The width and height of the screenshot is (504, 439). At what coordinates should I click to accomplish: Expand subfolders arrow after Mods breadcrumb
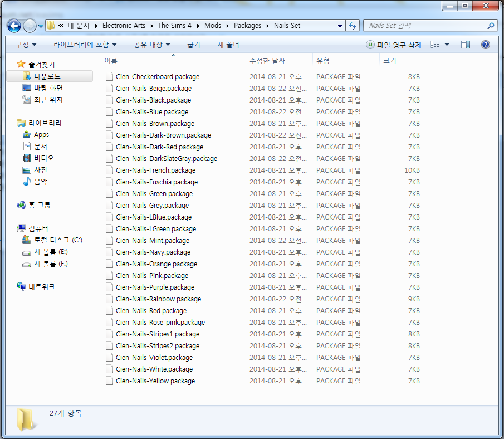point(228,26)
